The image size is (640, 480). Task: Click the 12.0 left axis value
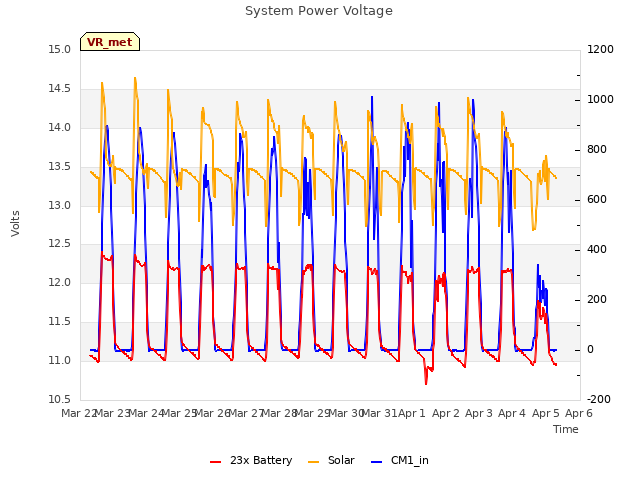coord(59,282)
